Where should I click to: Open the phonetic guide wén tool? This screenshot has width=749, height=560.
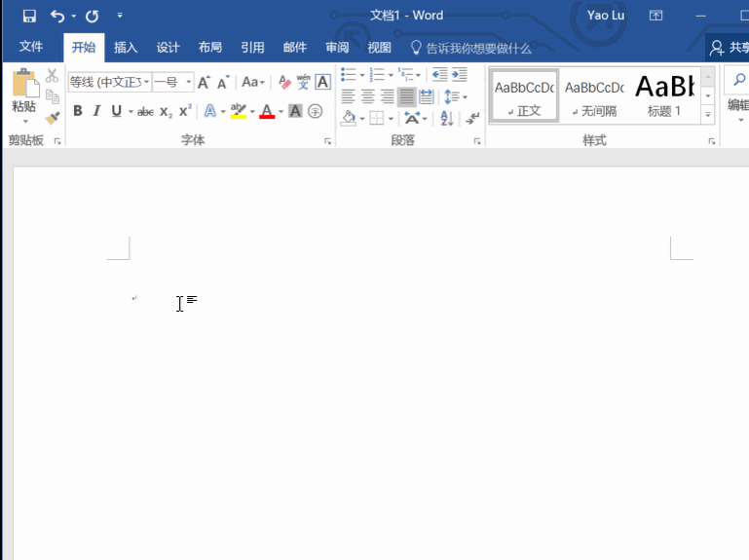pyautogui.click(x=303, y=82)
